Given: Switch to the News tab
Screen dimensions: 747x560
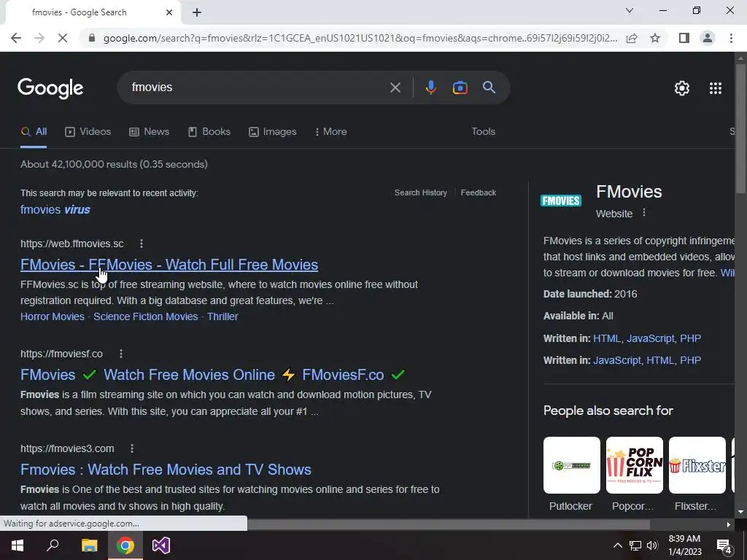Looking at the screenshot, I should 149,132.
